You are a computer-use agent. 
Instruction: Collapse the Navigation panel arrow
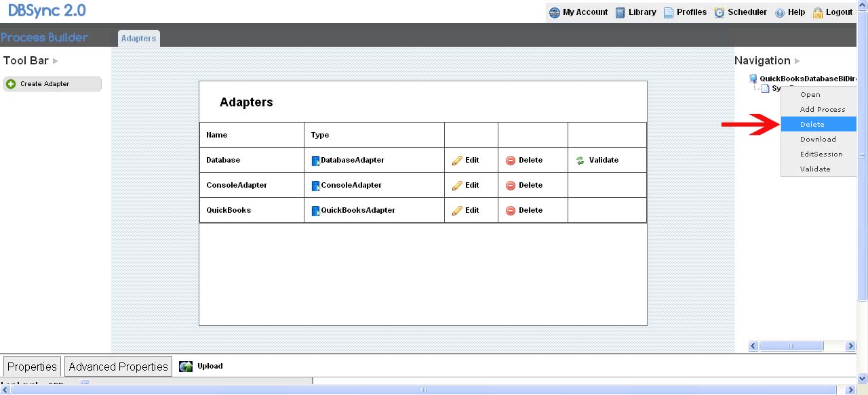797,61
